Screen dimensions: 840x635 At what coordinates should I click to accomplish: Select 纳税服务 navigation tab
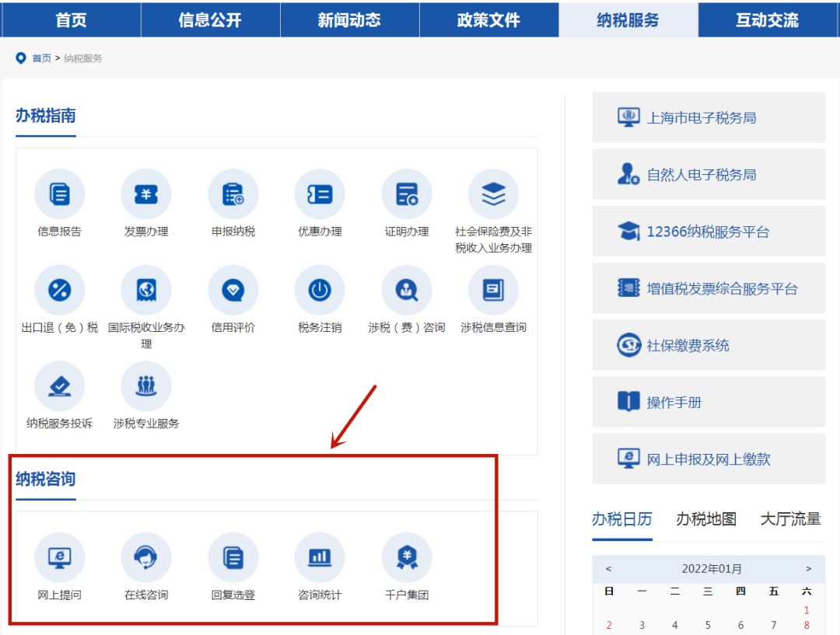point(628,19)
